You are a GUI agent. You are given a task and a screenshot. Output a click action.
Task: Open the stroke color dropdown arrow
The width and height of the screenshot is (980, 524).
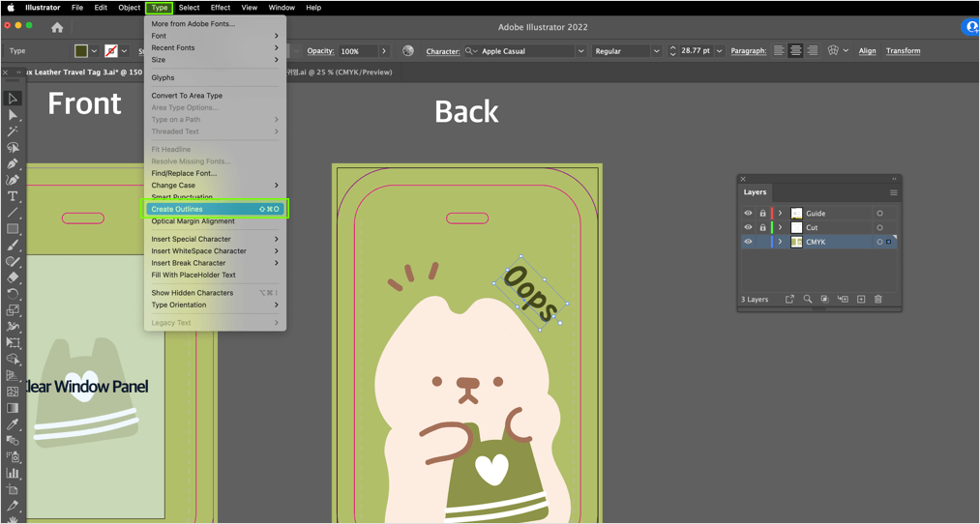click(125, 50)
